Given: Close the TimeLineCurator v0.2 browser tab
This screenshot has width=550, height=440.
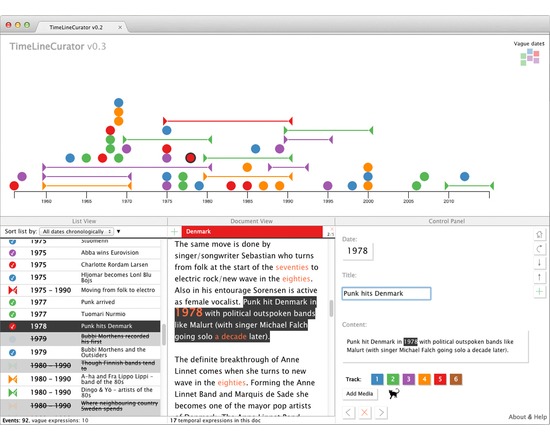Looking at the screenshot, I should (120, 27).
